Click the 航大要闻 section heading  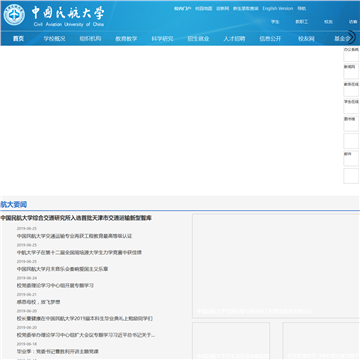pos(13,205)
